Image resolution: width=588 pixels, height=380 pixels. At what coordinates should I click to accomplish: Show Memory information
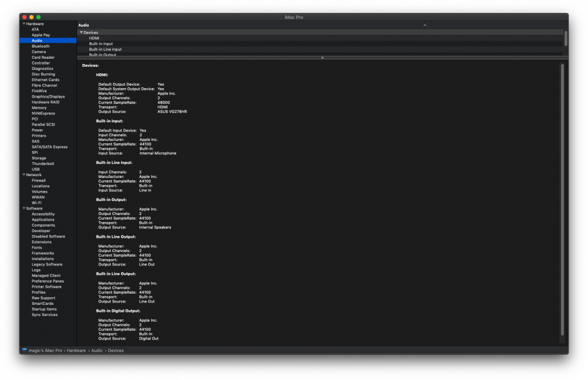[x=39, y=107]
